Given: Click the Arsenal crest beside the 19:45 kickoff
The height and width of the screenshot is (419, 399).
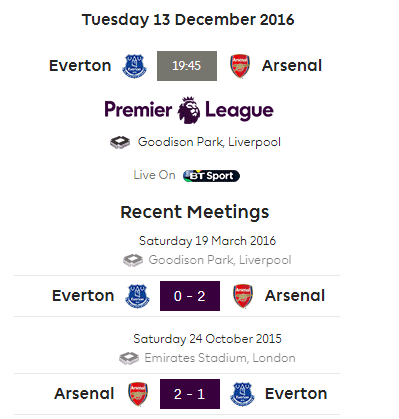Looking at the screenshot, I should click(240, 66).
